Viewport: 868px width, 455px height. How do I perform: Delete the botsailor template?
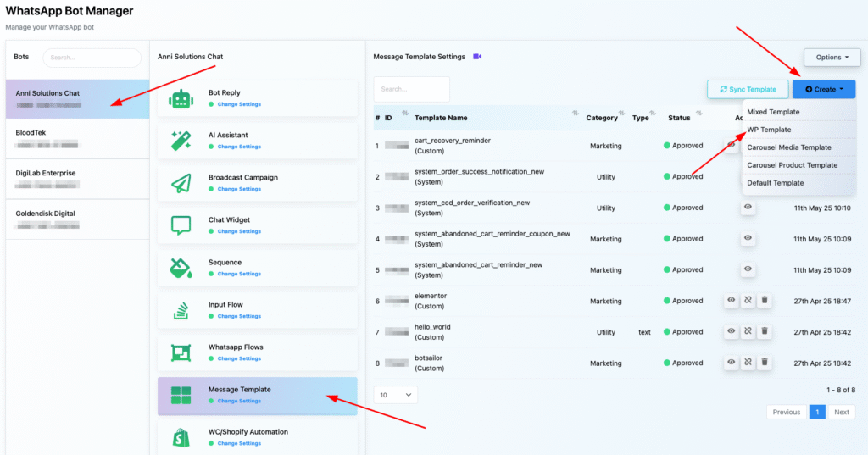(765, 362)
